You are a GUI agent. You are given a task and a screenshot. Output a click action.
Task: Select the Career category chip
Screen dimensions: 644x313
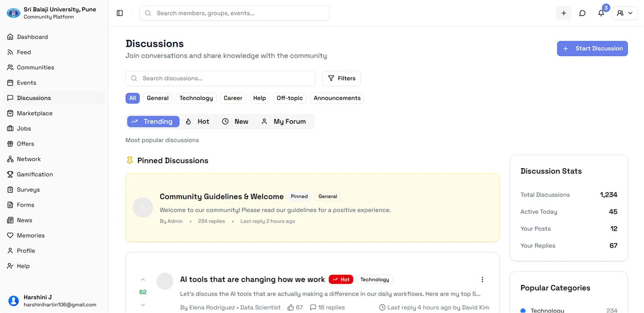coord(233,98)
